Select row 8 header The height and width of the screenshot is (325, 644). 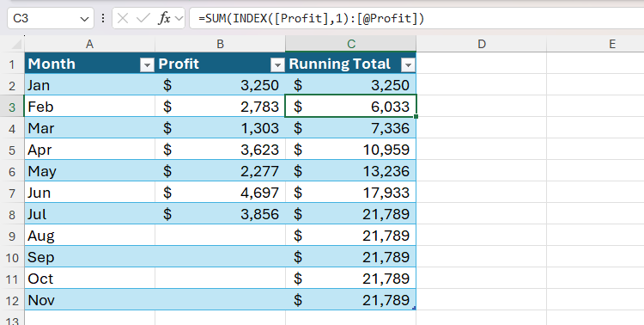[12, 214]
